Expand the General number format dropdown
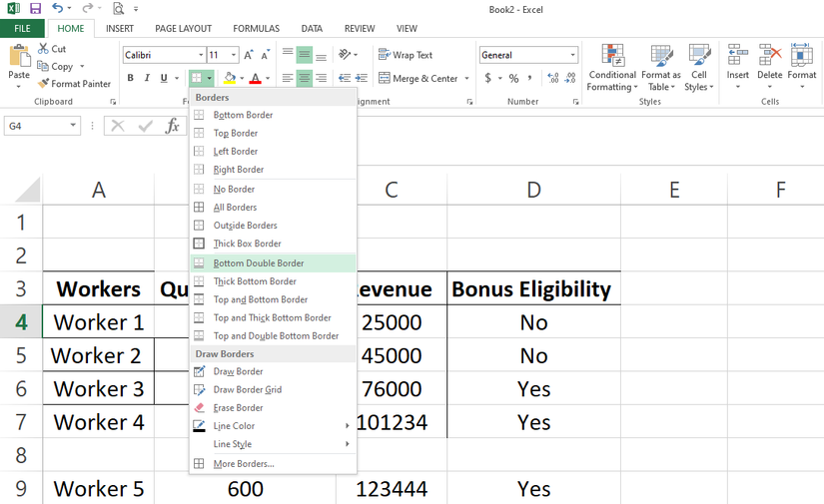This screenshot has height=504, width=824. click(x=573, y=55)
